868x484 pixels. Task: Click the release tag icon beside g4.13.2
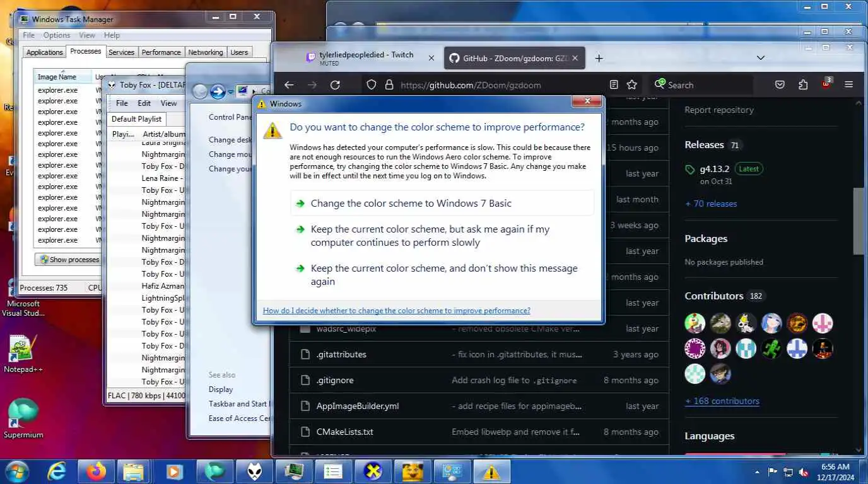(x=690, y=170)
